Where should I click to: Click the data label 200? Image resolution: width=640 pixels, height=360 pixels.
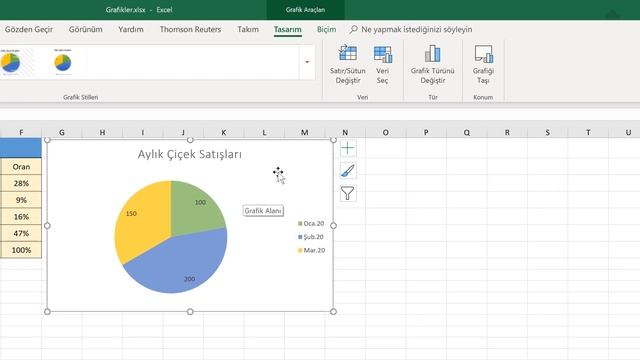(189, 279)
